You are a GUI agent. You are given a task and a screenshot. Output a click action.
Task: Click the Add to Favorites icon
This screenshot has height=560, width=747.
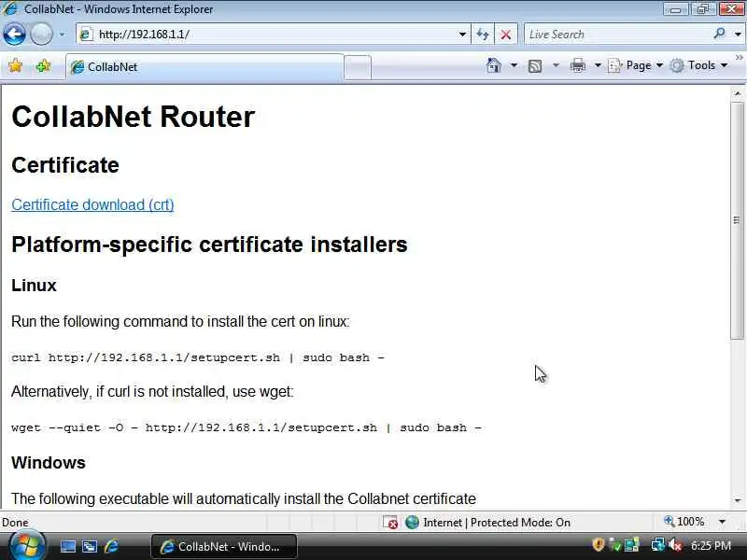(x=43, y=65)
